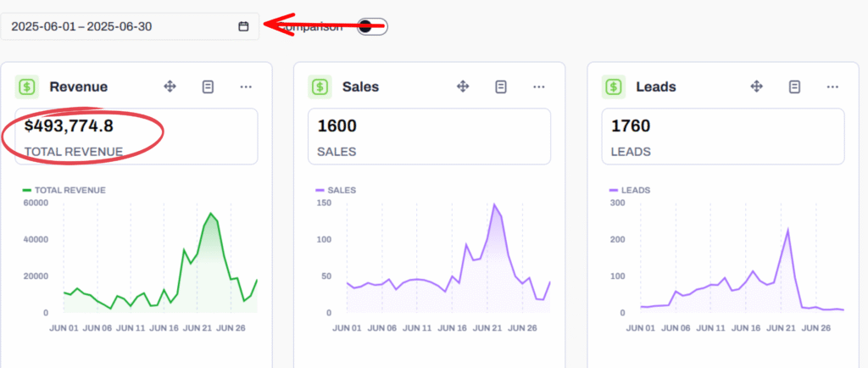Click the LEADS chart legend swatch
Screen dimensions: 868x368
615,191
